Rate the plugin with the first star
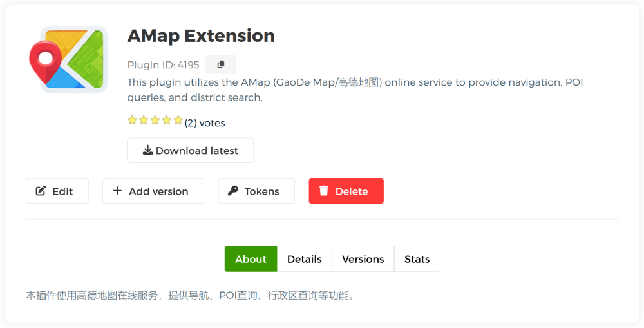Image resolution: width=644 pixels, height=328 pixels. tap(132, 120)
